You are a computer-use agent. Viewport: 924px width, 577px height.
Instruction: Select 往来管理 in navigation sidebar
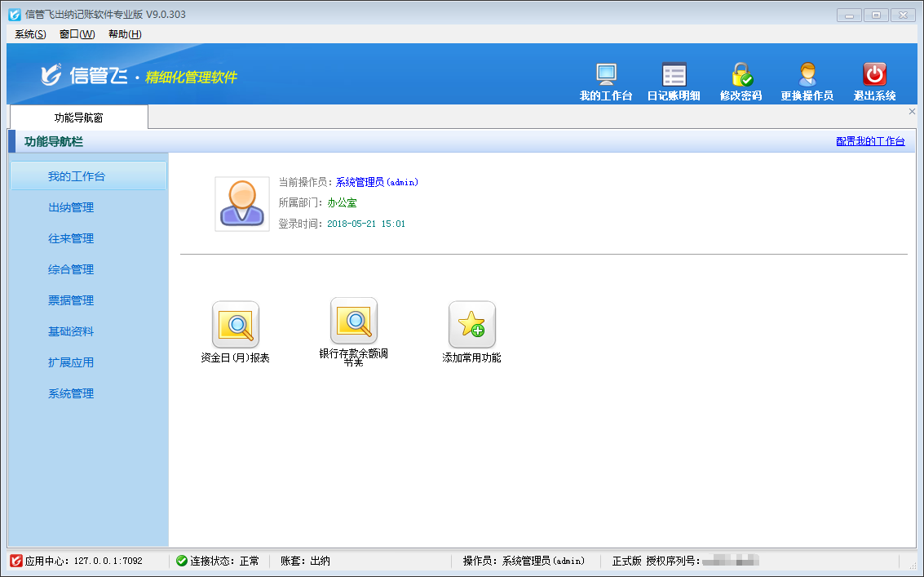71,239
